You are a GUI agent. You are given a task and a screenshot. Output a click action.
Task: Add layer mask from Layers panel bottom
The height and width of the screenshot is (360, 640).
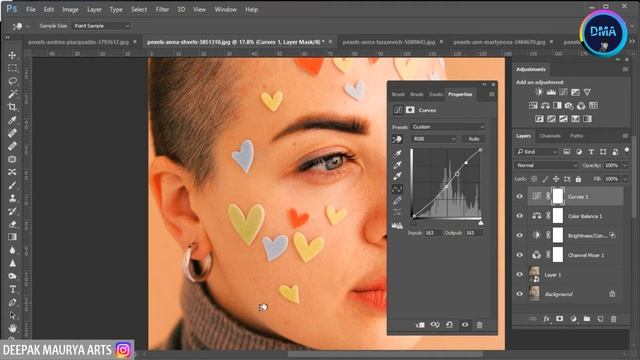pyautogui.click(x=560, y=319)
